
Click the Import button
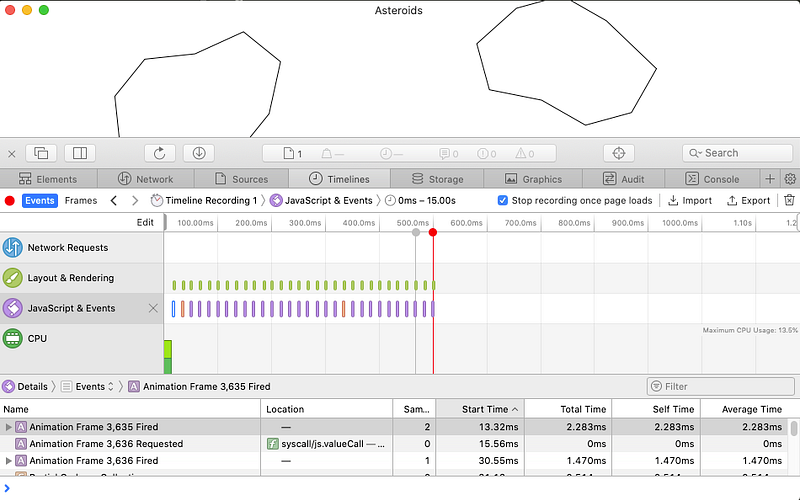[690, 201]
